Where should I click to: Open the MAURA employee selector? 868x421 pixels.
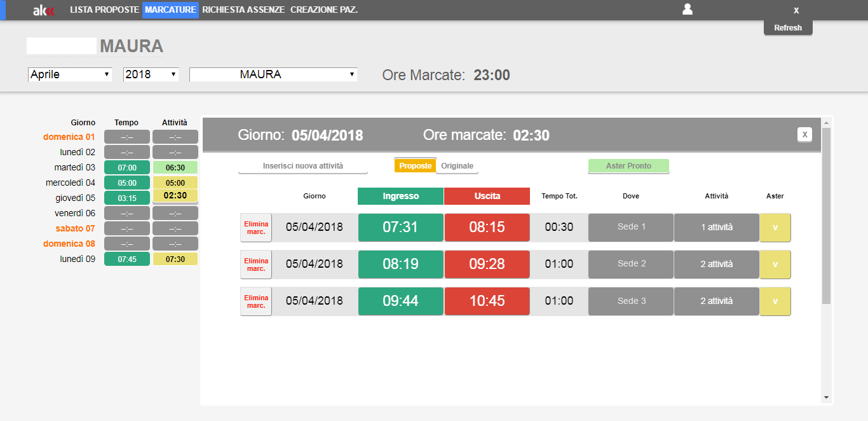coord(273,74)
